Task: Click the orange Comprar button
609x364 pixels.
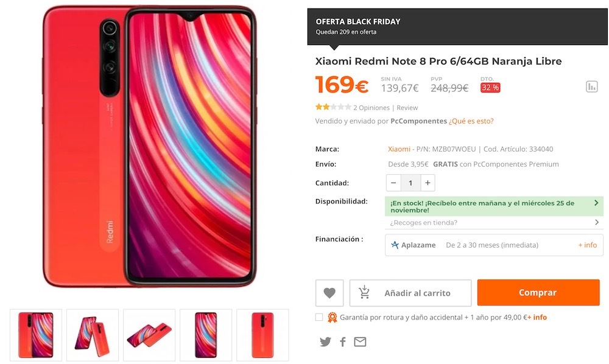Action: coord(538,293)
